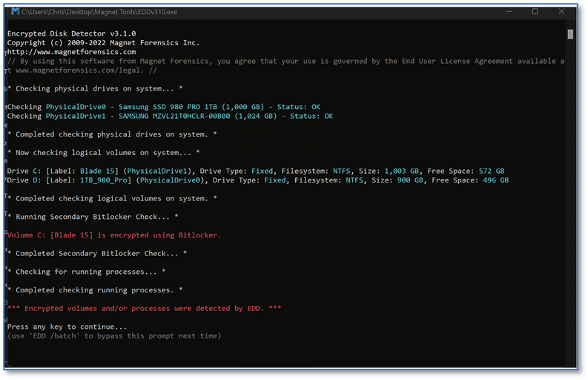Click 'Encrypted Disk Detector v3.1.0' line

pos(72,33)
